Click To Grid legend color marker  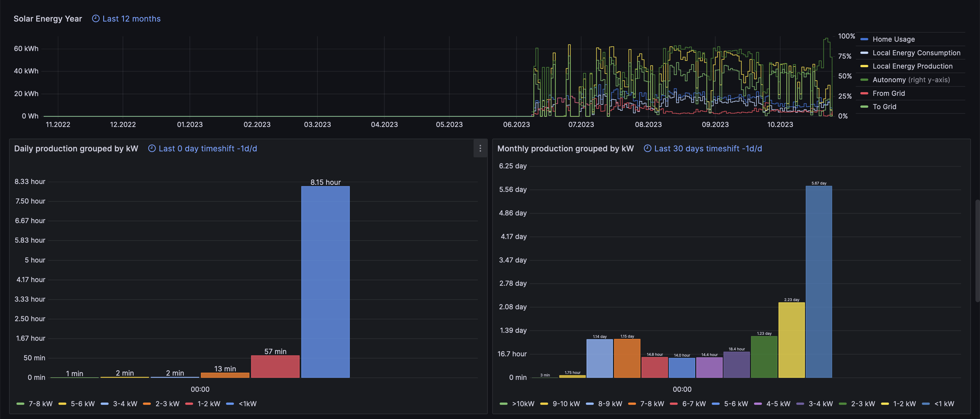pyautogui.click(x=864, y=107)
